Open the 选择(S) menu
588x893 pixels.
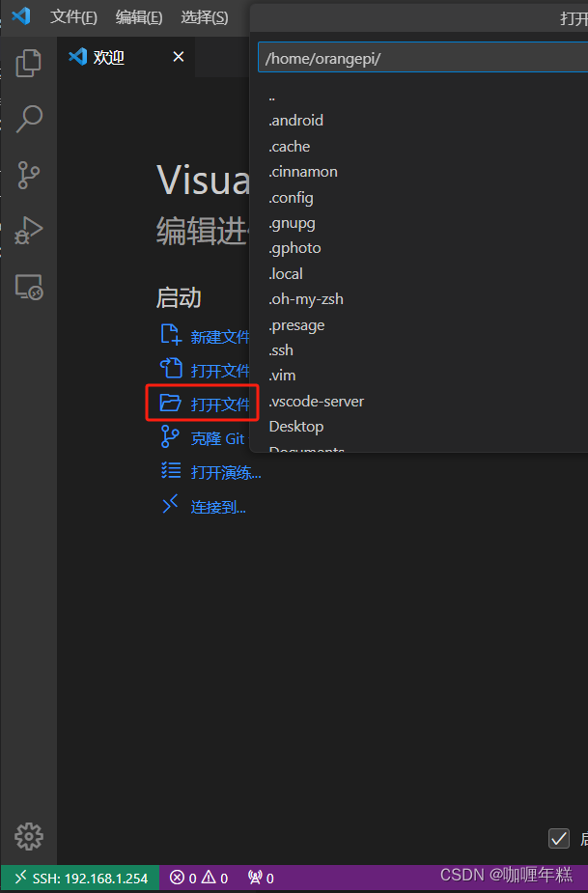click(201, 17)
